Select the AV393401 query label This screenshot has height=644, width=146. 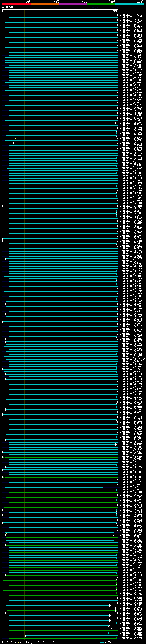[x=8, y=8]
